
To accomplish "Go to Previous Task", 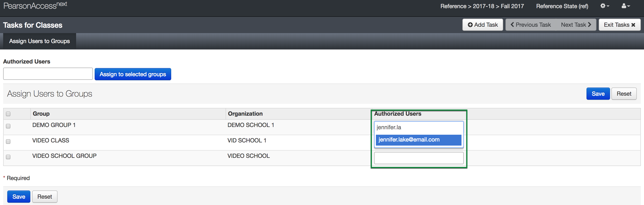I will click(x=531, y=25).
